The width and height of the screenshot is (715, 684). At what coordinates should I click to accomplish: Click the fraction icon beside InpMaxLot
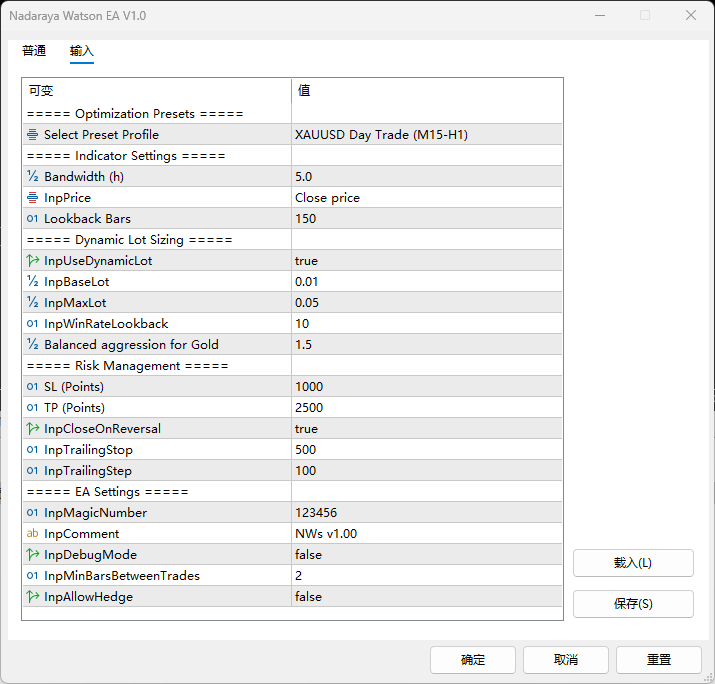tap(33, 303)
